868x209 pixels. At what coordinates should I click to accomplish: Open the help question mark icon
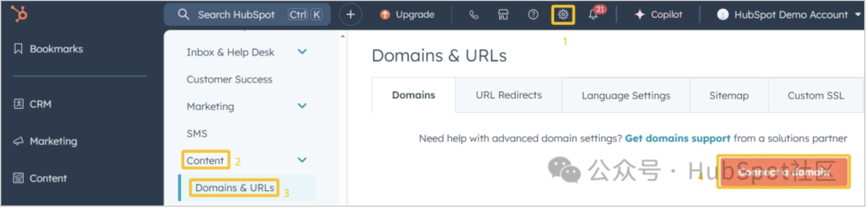point(533,15)
